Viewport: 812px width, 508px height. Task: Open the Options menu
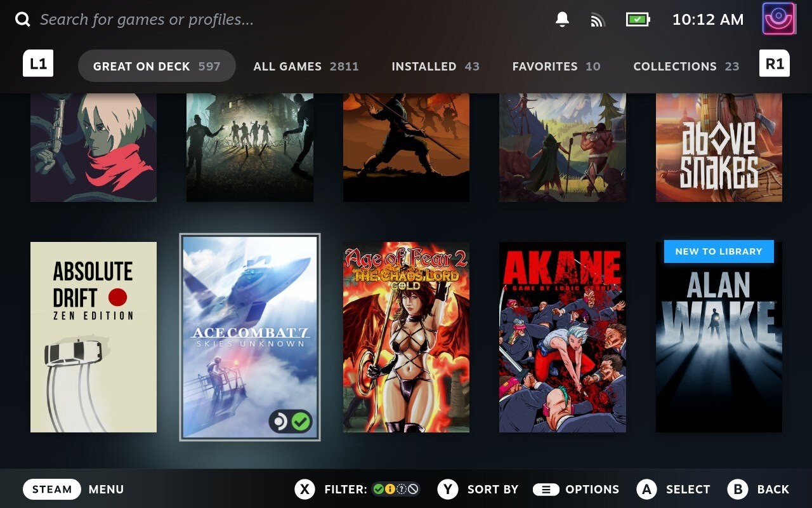tap(576, 489)
